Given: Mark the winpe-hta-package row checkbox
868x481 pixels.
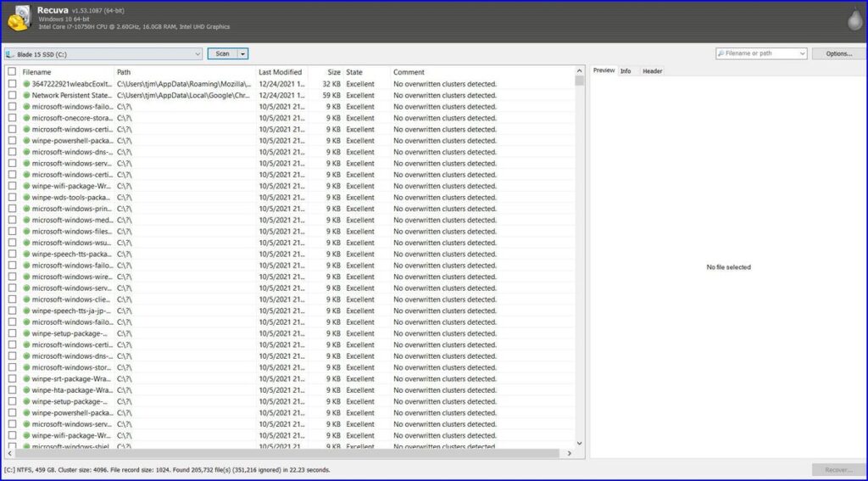Looking at the screenshot, I should (x=12, y=390).
